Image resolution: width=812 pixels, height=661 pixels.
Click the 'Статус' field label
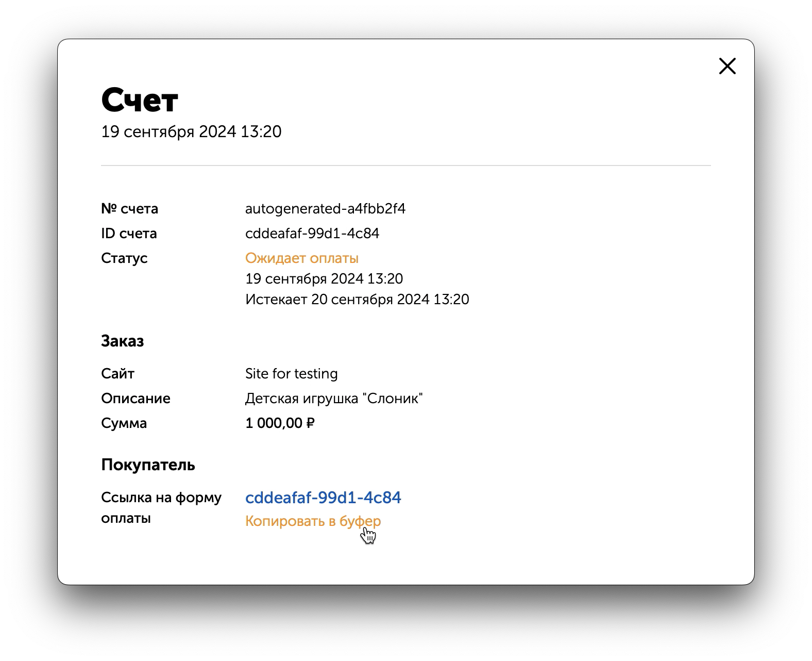click(124, 258)
